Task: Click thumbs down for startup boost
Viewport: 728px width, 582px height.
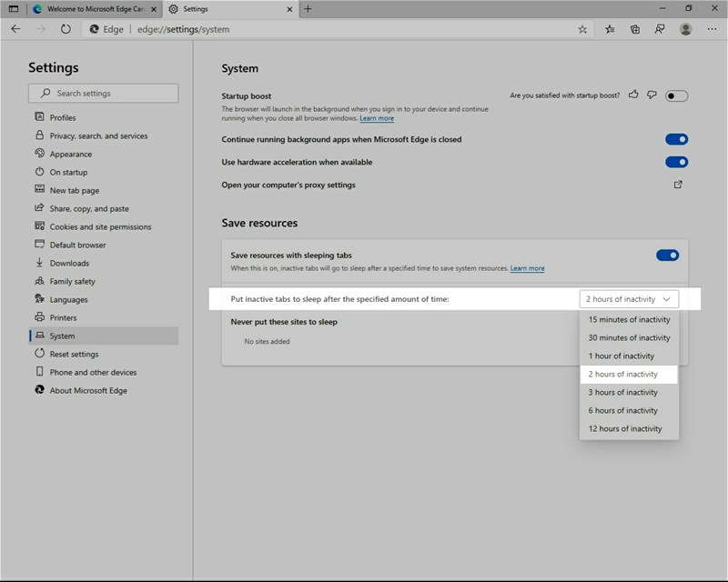Action: (x=652, y=95)
